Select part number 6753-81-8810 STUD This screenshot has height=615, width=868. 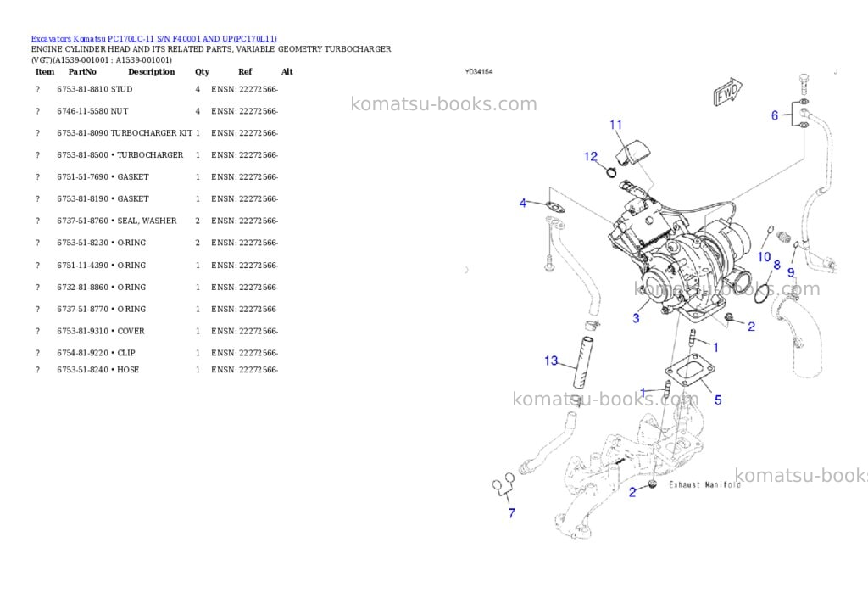tap(95, 89)
